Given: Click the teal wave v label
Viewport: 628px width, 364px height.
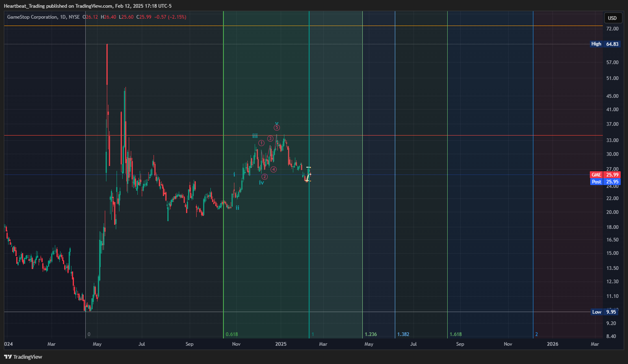Looking at the screenshot, I should 277,123.
